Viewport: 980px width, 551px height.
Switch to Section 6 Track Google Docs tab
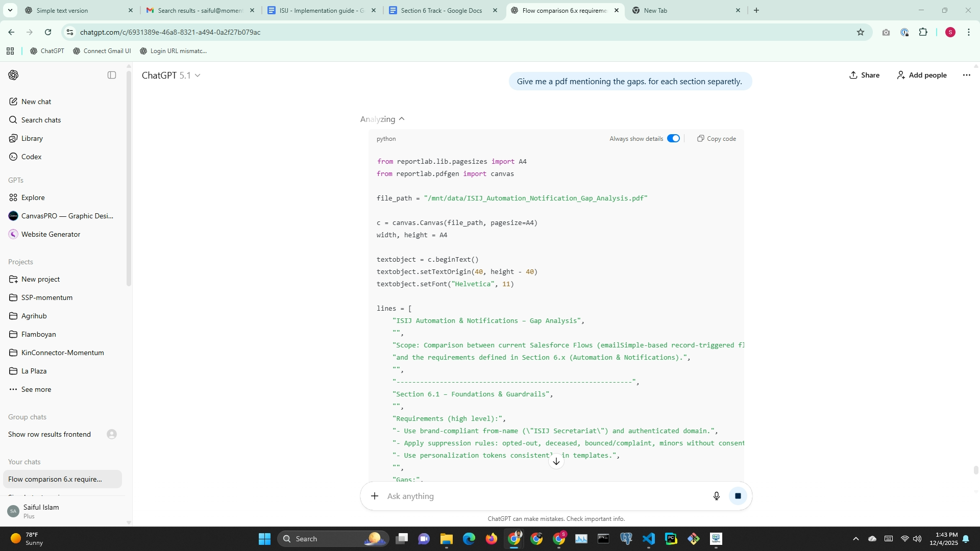point(441,10)
